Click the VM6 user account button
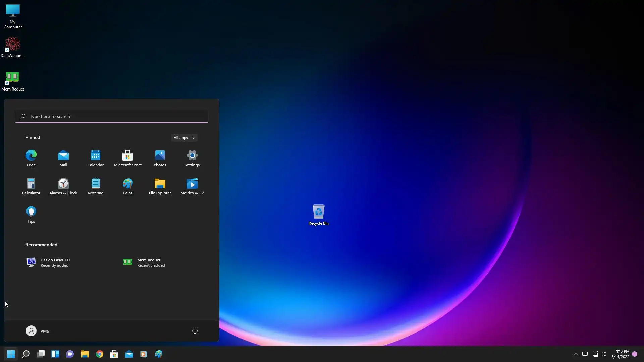Viewport: 644px width, 362px height. [38, 331]
